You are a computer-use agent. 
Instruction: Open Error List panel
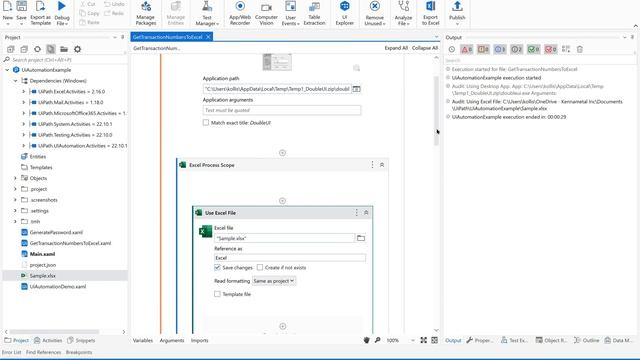11,352
